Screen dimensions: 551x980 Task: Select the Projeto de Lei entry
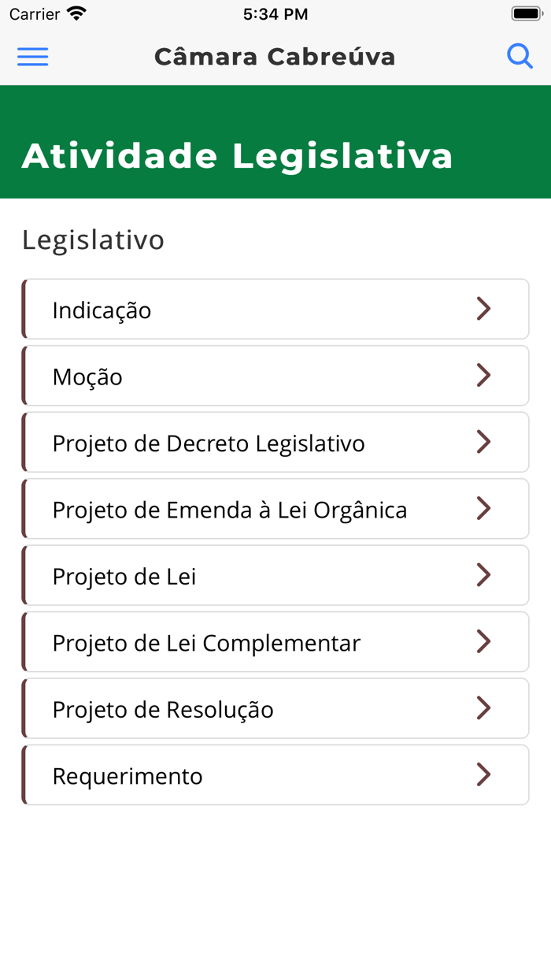(x=275, y=575)
